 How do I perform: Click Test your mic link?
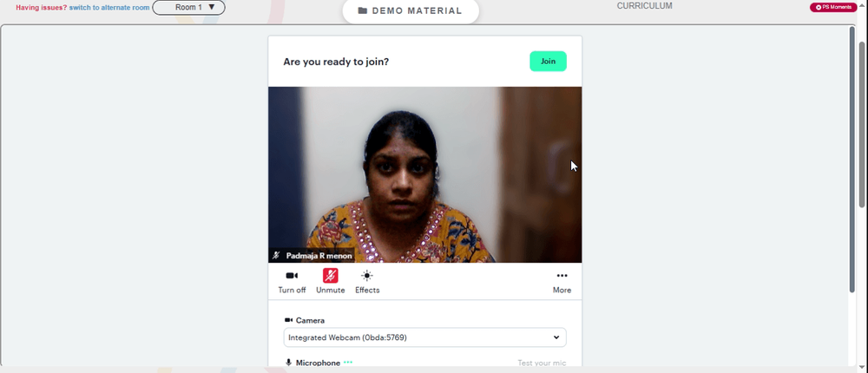pos(542,363)
